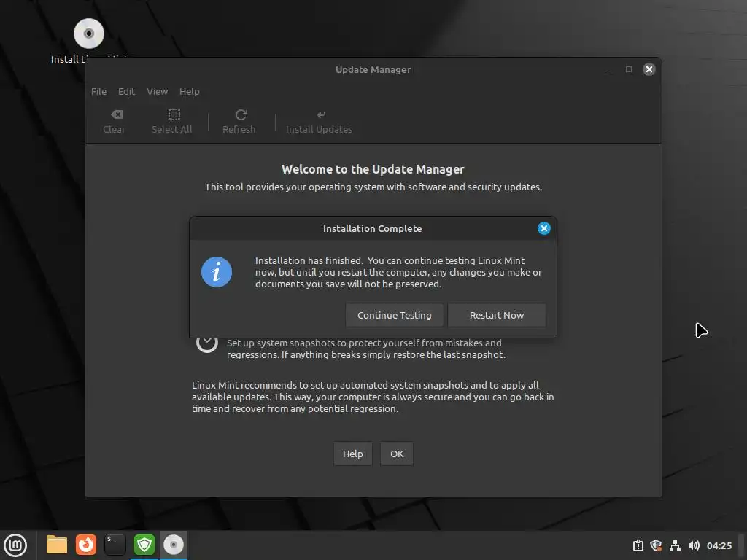This screenshot has height=560, width=747.
Task: Open the Edit menu
Action: [x=126, y=91]
